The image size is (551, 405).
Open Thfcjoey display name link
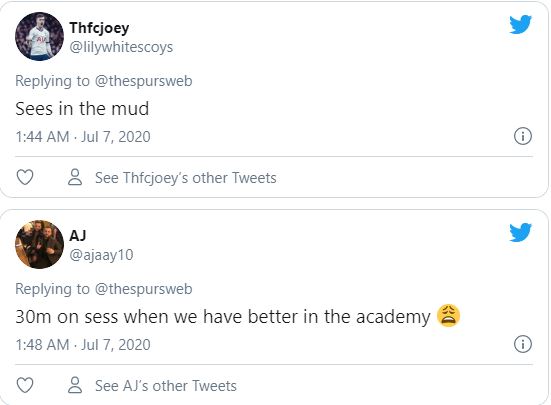point(99,28)
